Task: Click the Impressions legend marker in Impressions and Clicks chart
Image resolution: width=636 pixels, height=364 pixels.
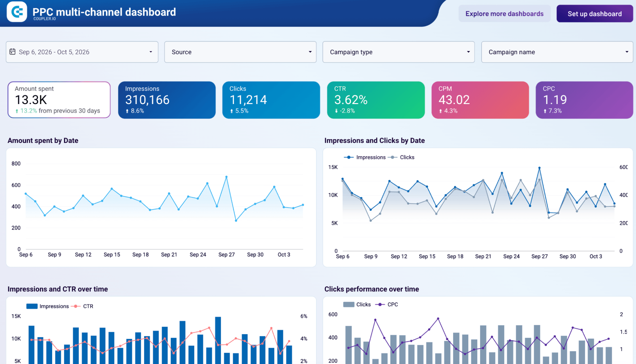Action: tap(349, 157)
